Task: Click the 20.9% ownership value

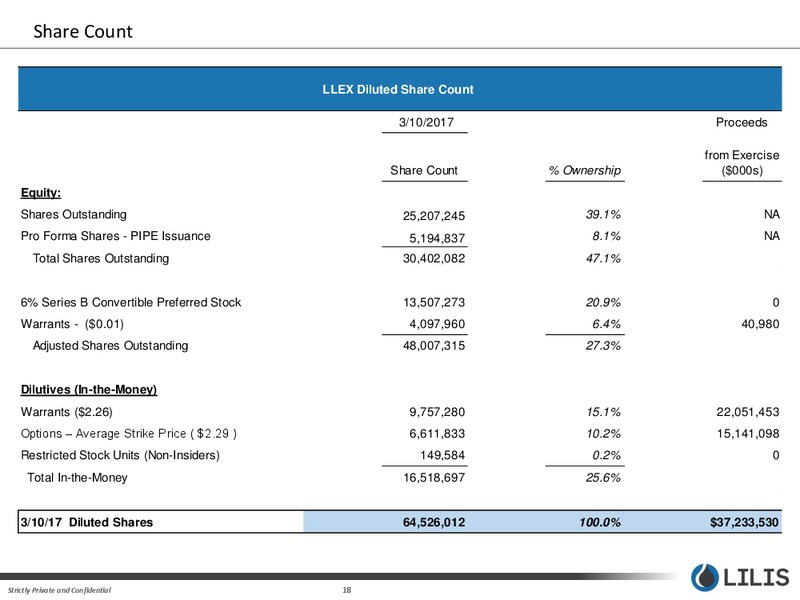Action: tap(603, 303)
